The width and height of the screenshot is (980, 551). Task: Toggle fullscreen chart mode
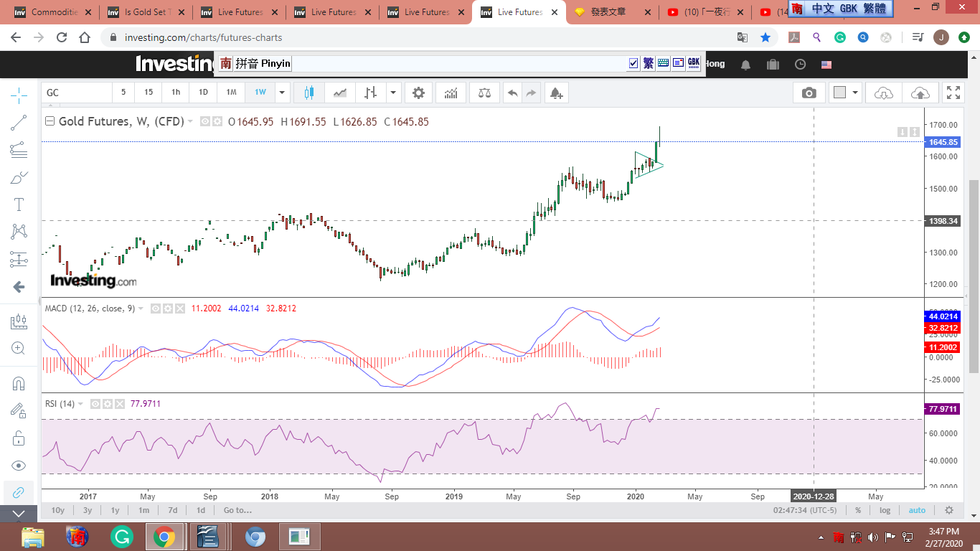point(953,93)
